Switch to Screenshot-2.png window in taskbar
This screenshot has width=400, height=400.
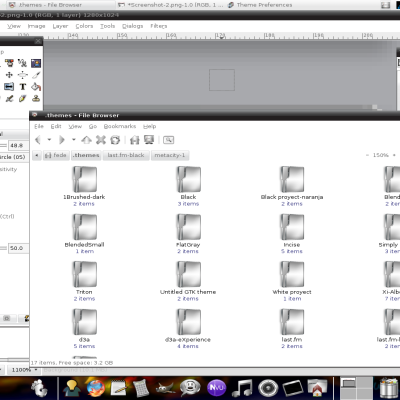coord(170,5)
